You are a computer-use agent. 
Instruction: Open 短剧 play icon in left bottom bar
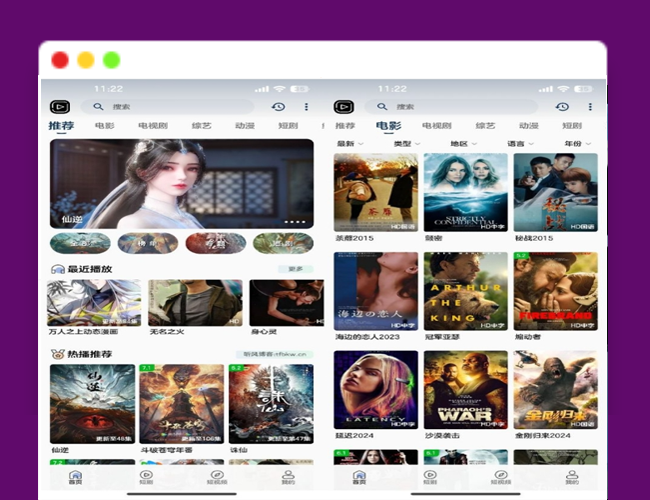(x=146, y=477)
